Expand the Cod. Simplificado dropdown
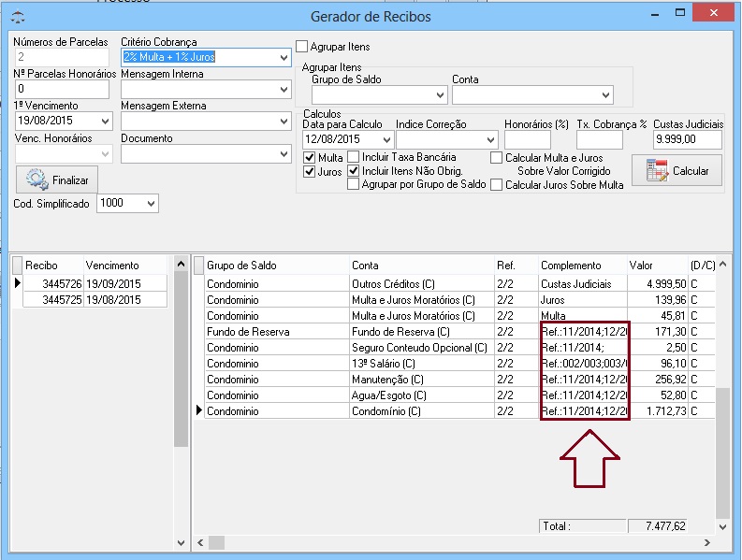Viewport: 742px width, 560px height. pos(152,204)
